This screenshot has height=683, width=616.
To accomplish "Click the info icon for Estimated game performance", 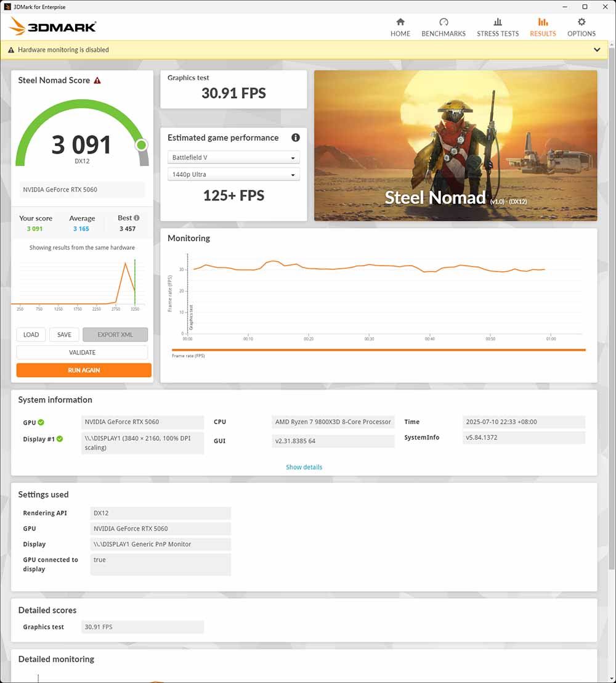I will pos(296,138).
